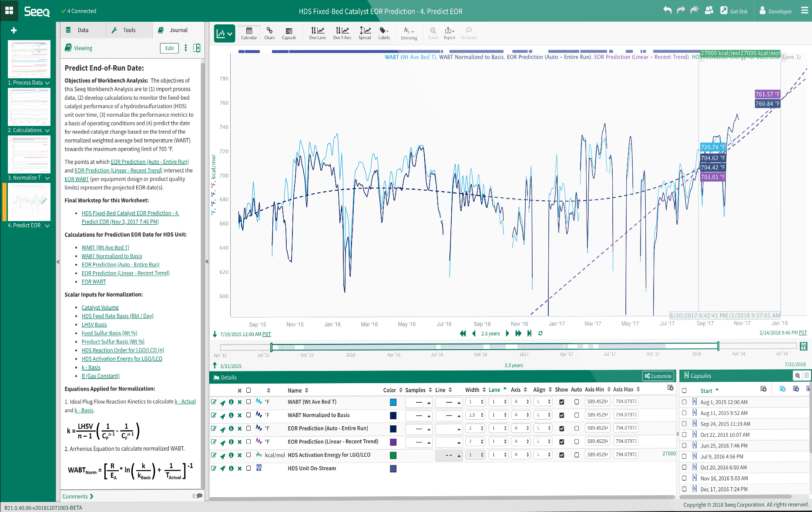This screenshot has height=512, width=812.
Task: Toggle auto-update refresh icon
Action: point(540,333)
